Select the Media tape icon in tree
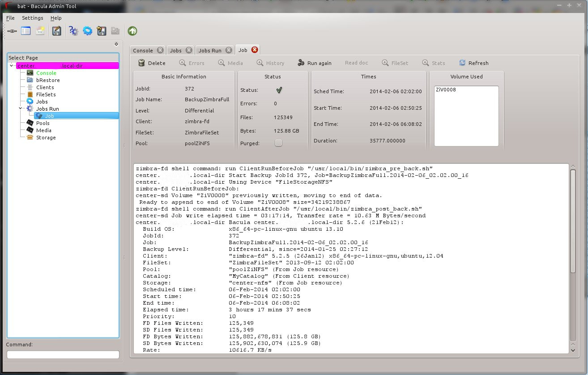 click(30, 130)
